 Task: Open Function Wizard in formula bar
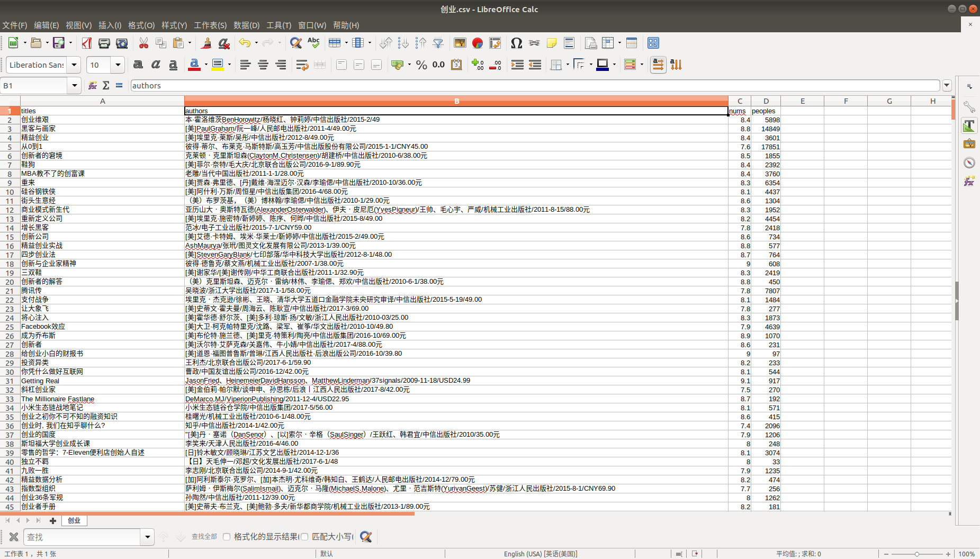(x=93, y=85)
